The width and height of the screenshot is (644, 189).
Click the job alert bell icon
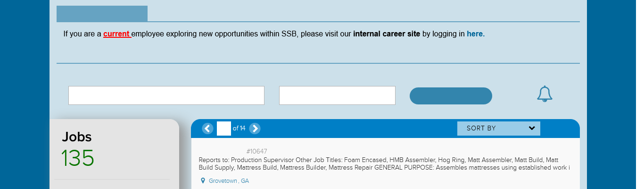(x=545, y=94)
